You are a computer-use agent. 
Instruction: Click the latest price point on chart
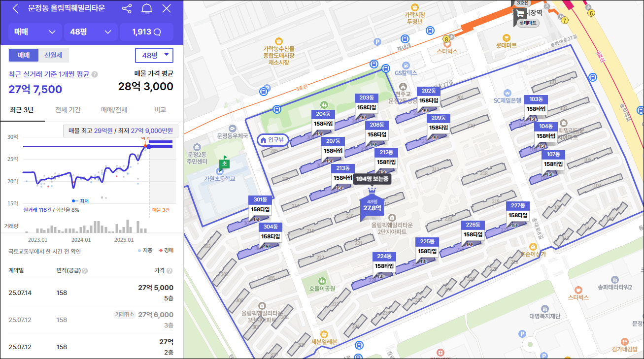148,146
